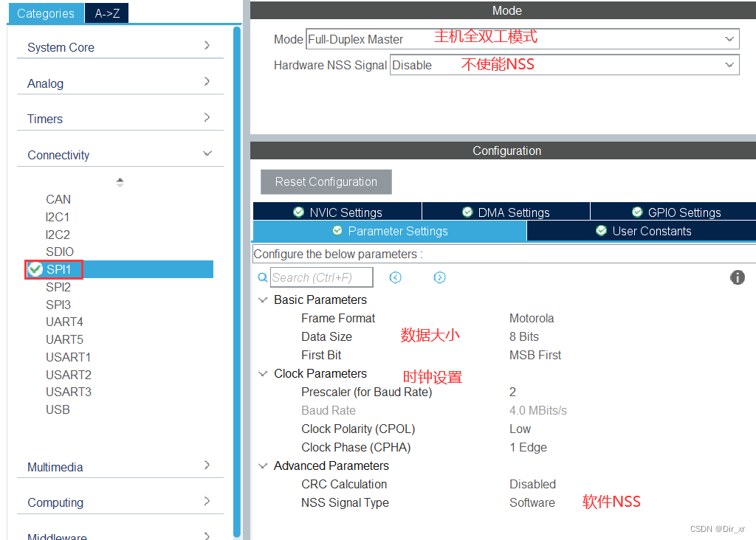Select SPI2 peripheral
This screenshot has height=540, width=756.
(58, 287)
